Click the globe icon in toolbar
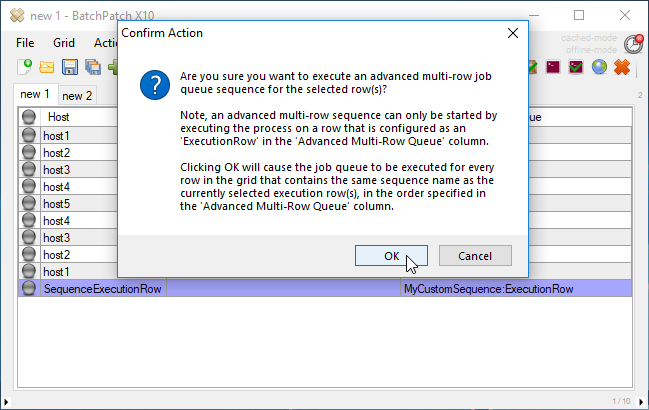The height and width of the screenshot is (410, 649). 599,68
